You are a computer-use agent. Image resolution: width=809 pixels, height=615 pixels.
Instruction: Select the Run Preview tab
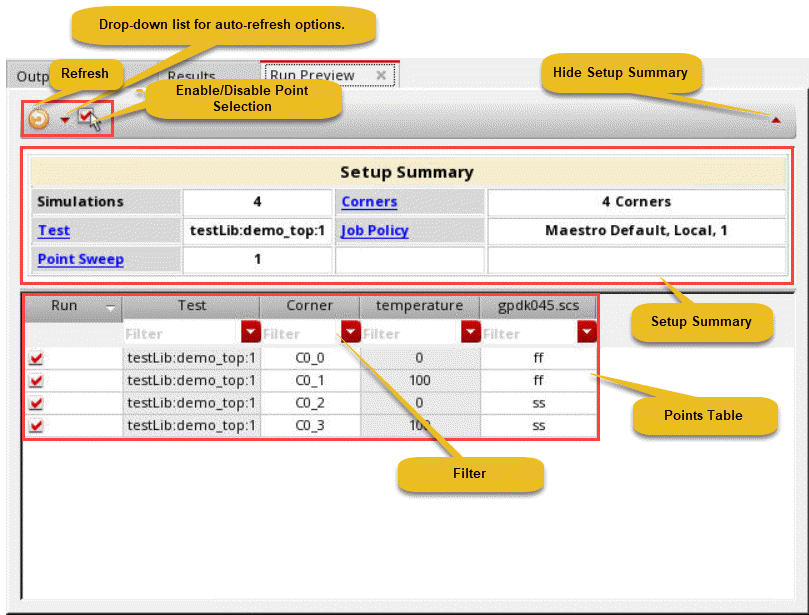(312, 75)
